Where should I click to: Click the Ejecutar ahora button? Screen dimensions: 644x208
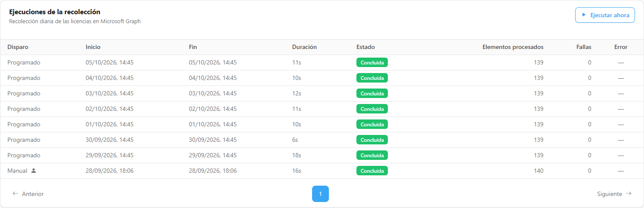point(605,15)
